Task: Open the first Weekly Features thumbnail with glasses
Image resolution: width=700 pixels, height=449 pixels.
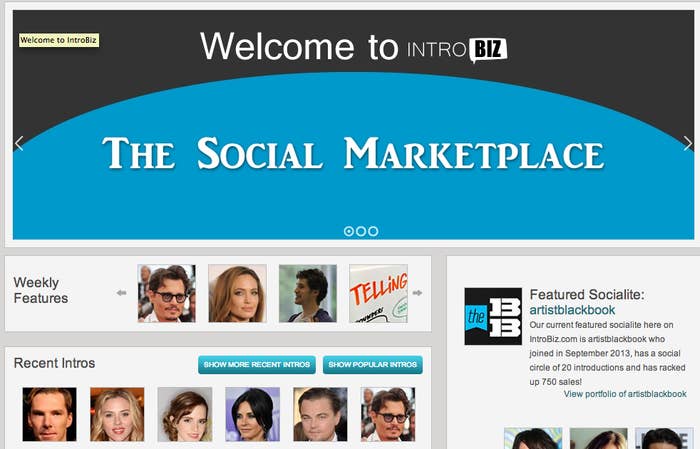Action: (167, 293)
